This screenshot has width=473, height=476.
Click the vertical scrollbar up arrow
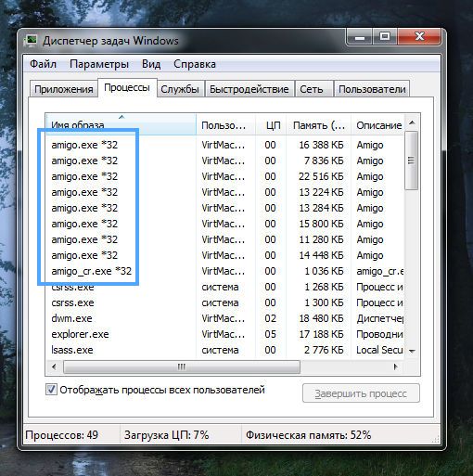click(412, 123)
